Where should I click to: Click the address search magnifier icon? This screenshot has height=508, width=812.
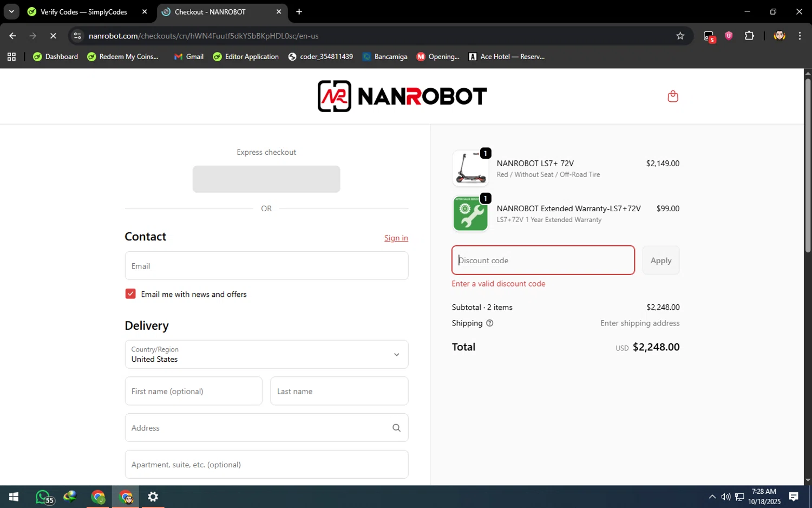[396, 428]
